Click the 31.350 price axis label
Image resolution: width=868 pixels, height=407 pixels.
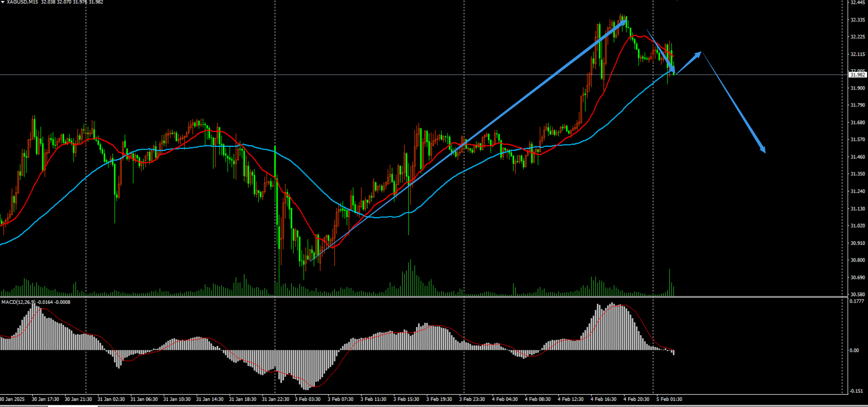tap(858, 174)
